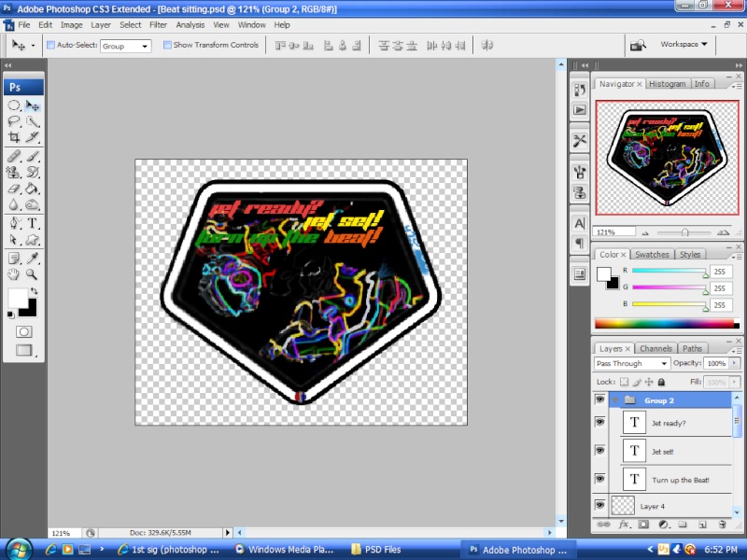The width and height of the screenshot is (747, 560).
Task: Select the Crop tool
Action: pyautogui.click(x=14, y=137)
